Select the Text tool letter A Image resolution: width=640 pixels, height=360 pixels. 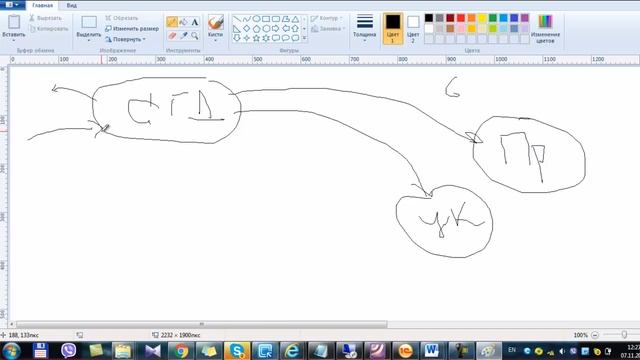tap(195, 22)
